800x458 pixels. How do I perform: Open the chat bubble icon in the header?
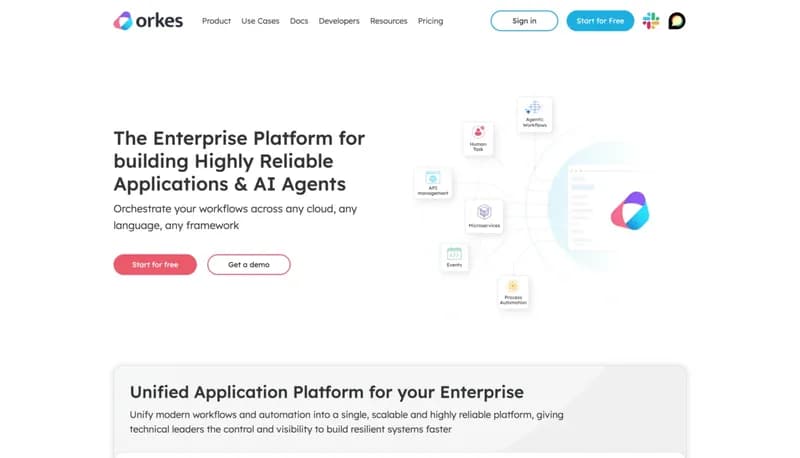tap(677, 21)
